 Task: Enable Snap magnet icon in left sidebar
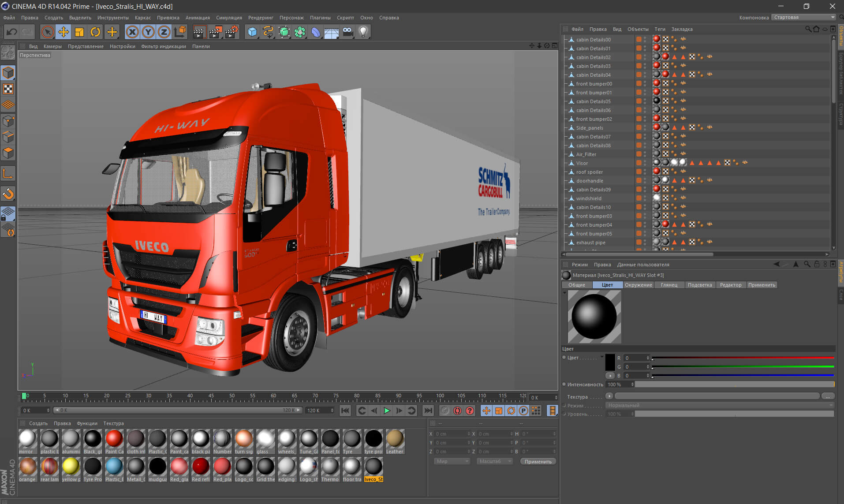pos(8,194)
